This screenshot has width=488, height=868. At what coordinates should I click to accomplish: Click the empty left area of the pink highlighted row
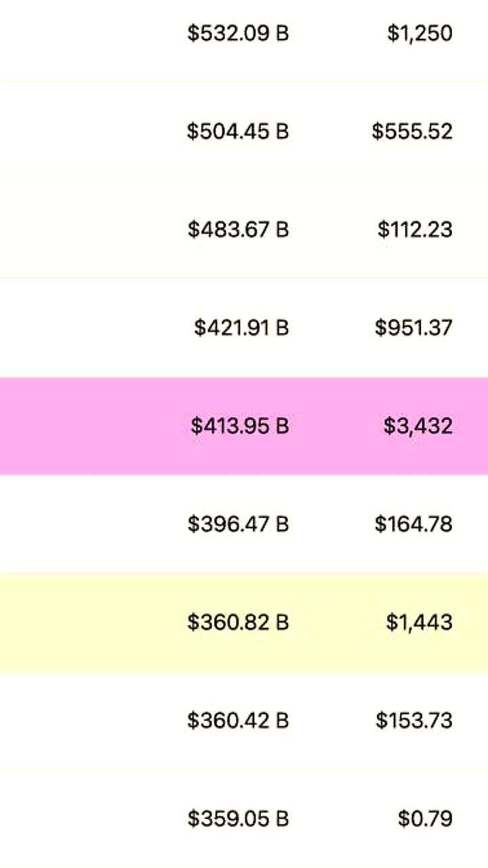pos(88,426)
